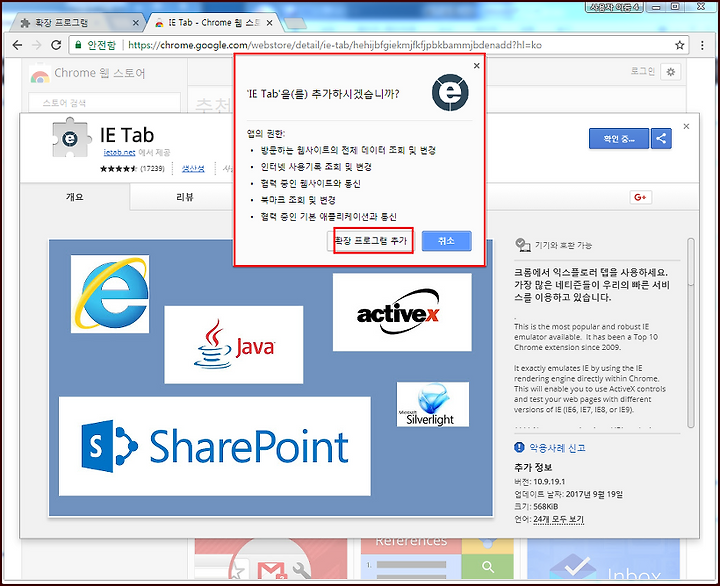Screen dimensions: 720x586
Task: Click the 인터넷 사용기록 조회 및 변경 text
Action: pos(316,166)
